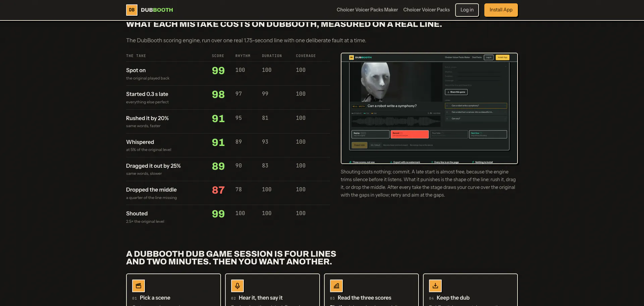The width and height of the screenshot is (644, 306).
Task: Click 'at 5% of the original level' subtitle
Action: click(149, 150)
